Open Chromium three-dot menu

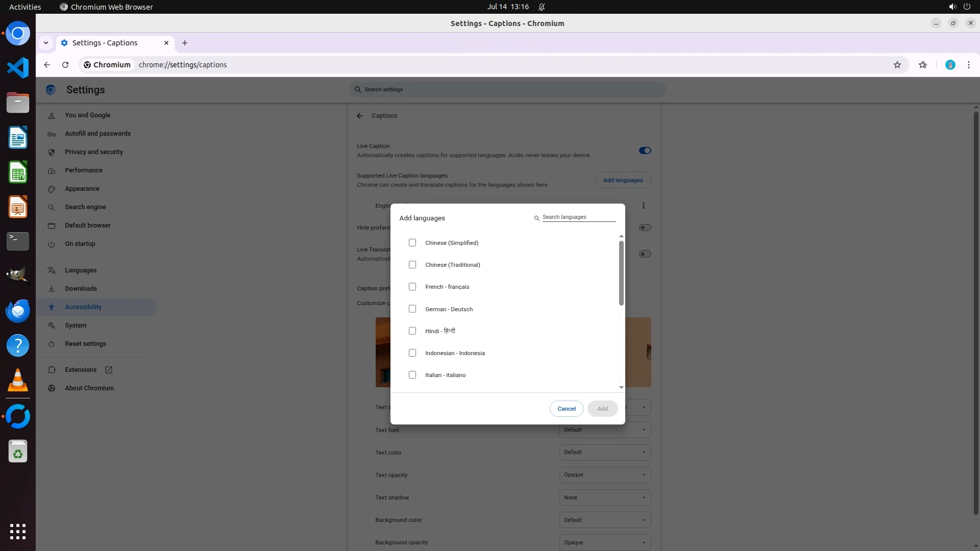(x=968, y=65)
